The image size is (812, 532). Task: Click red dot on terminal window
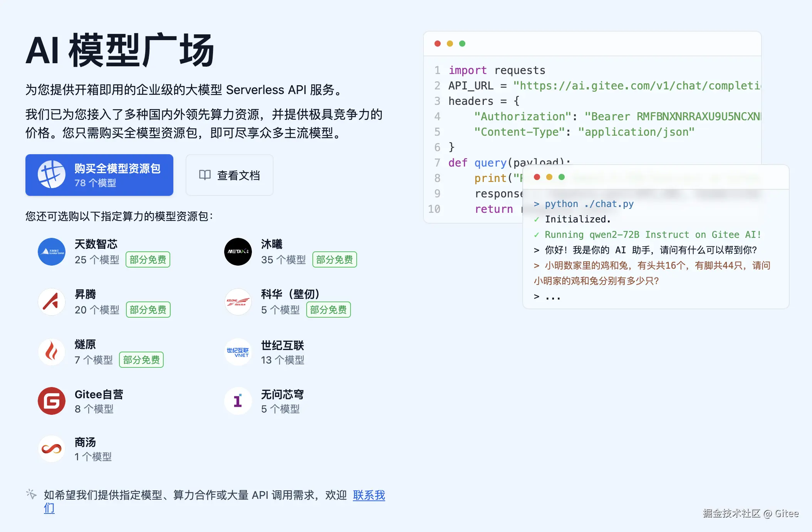(537, 177)
